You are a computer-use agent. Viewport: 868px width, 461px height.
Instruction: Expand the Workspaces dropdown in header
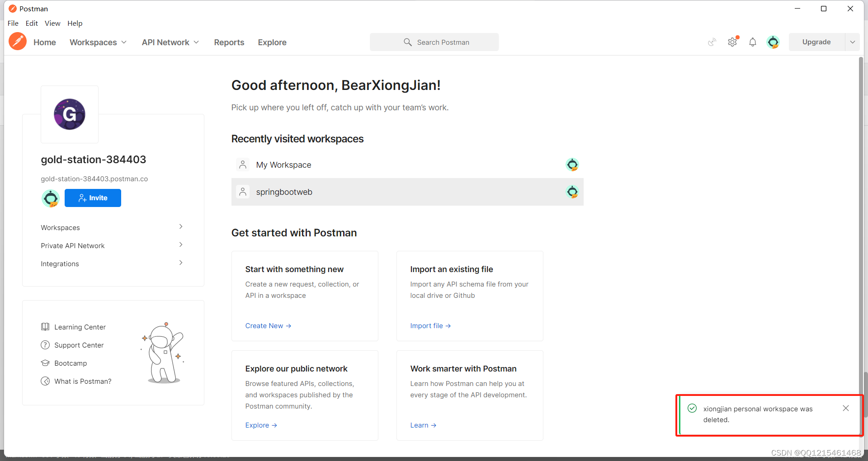(98, 42)
